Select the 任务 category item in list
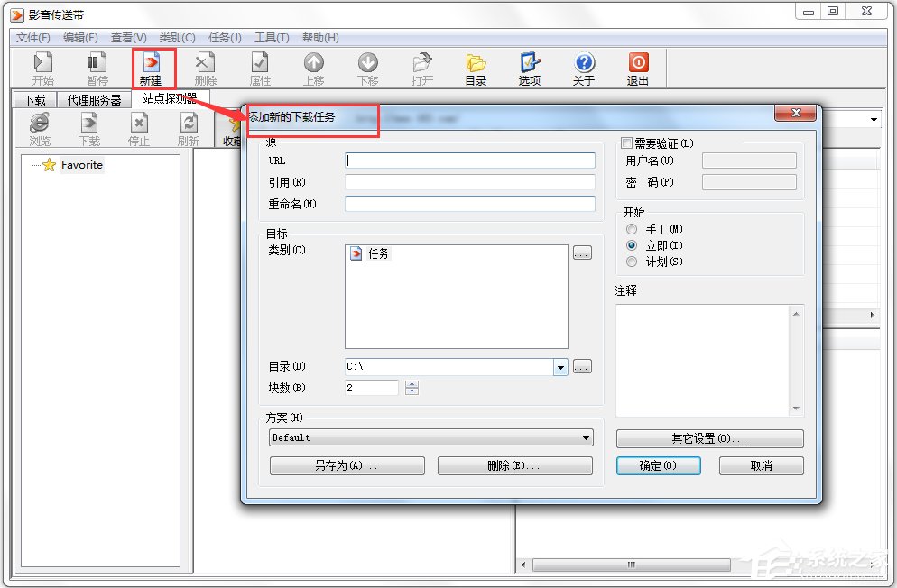The width and height of the screenshot is (897, 588). pos(370,253)
